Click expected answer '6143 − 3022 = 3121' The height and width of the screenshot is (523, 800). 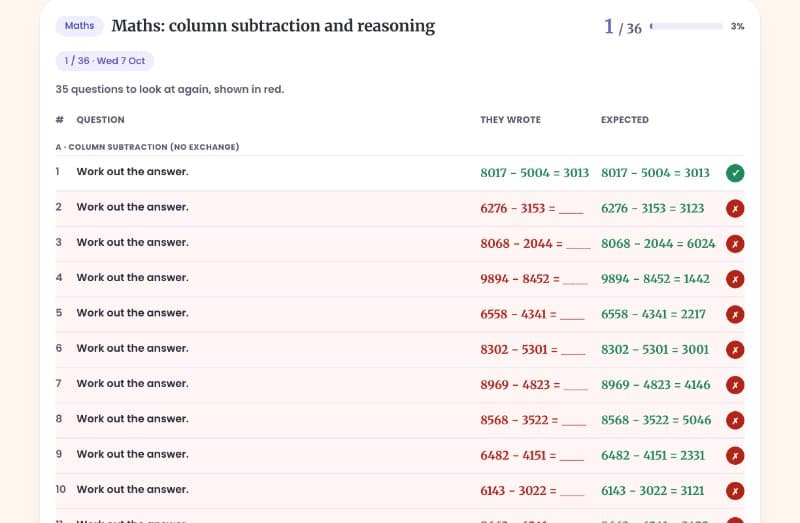(653, 490)
